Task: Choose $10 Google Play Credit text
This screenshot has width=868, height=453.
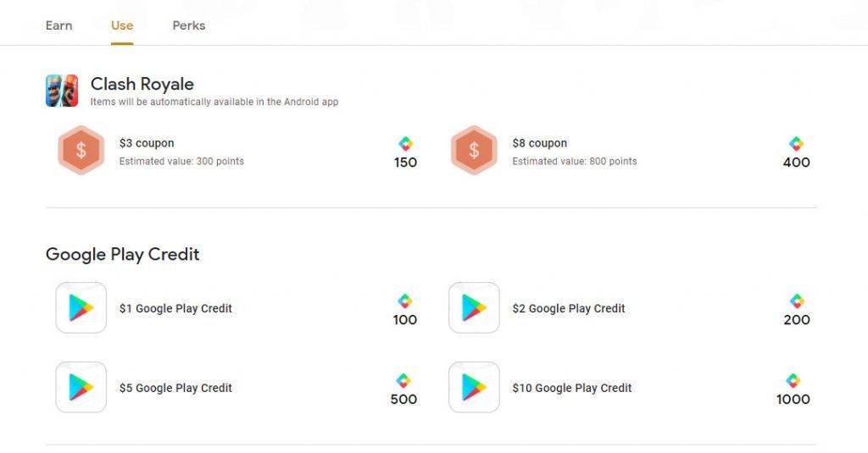Action: pyautogui.click(x=572, y=388)
